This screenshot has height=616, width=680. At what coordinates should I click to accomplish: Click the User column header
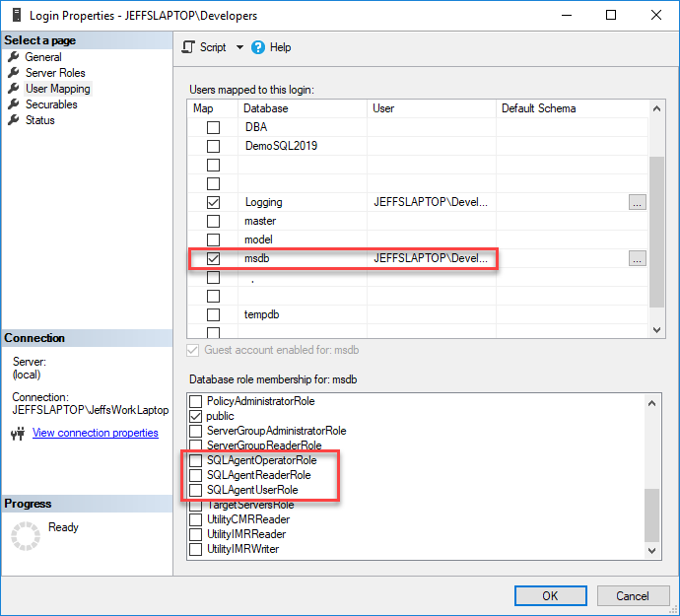pos(432,108)
